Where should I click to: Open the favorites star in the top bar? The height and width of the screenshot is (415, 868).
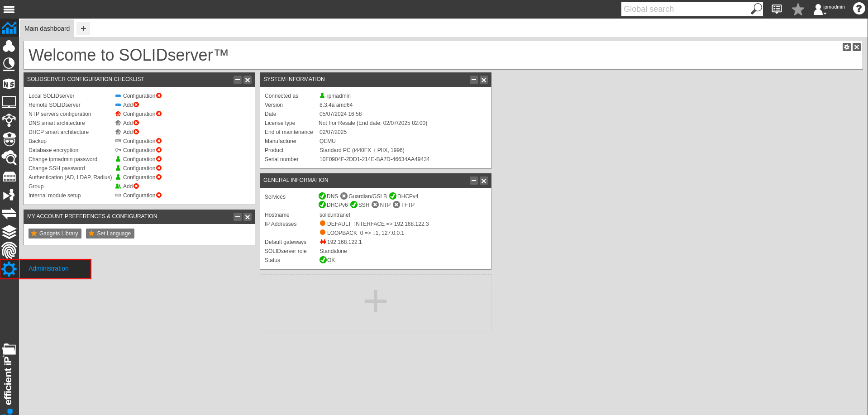797,9
